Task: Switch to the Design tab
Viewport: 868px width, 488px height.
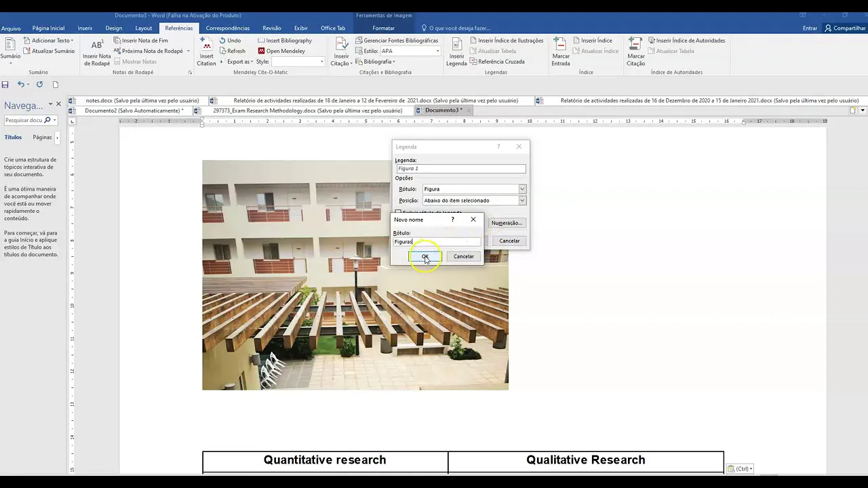Action: 114,28
